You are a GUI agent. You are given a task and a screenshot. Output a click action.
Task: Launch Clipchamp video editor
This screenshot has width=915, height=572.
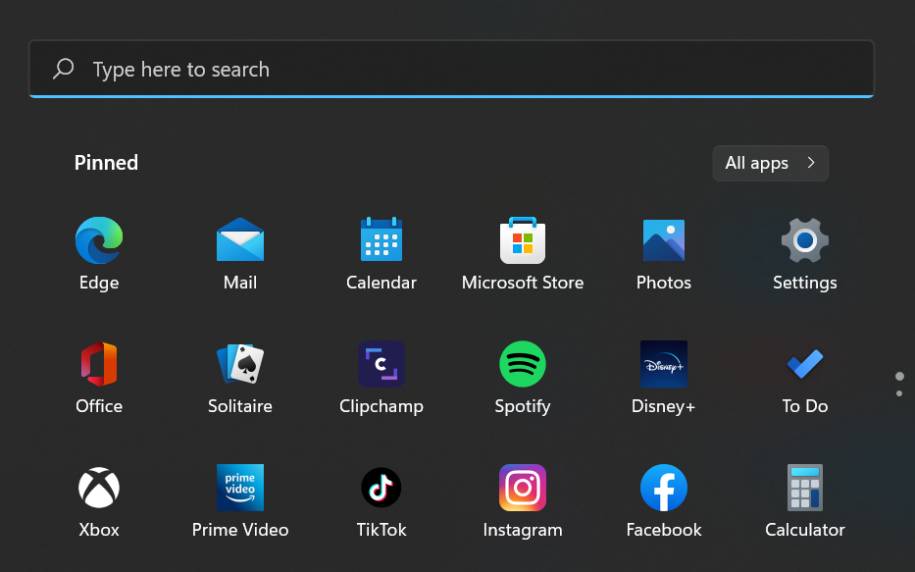click(381, 364)
